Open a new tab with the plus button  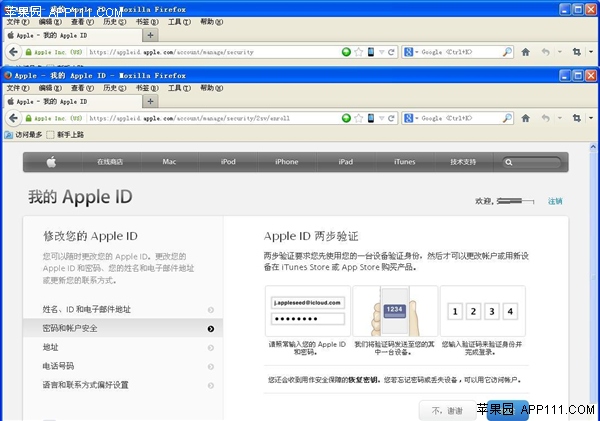tap(151, 101)
